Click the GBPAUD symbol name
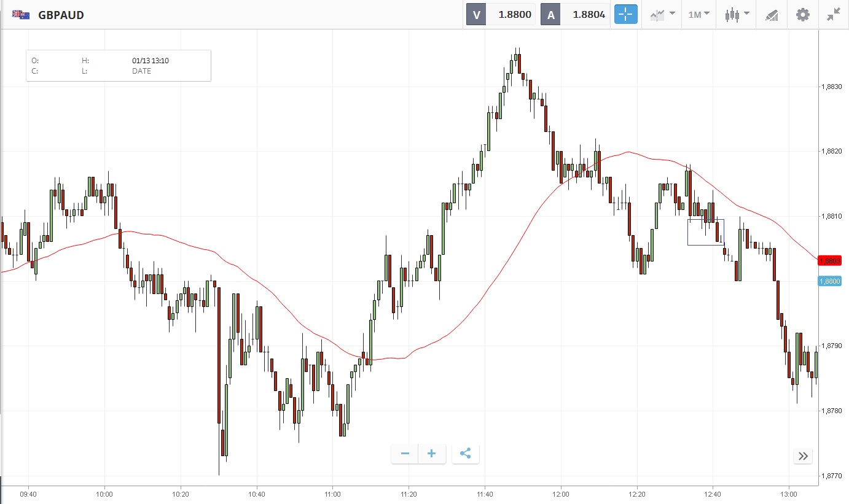This screenshot has width=849, height=504. pos(61,15)
